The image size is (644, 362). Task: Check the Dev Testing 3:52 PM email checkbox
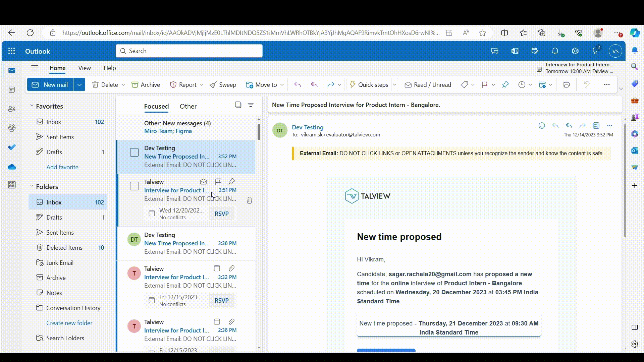pos(134,152)
